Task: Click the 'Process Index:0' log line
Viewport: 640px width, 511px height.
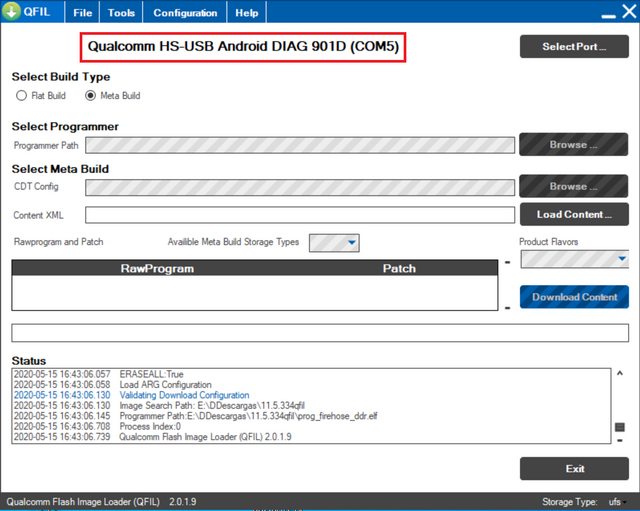Action: pos(97,427)
